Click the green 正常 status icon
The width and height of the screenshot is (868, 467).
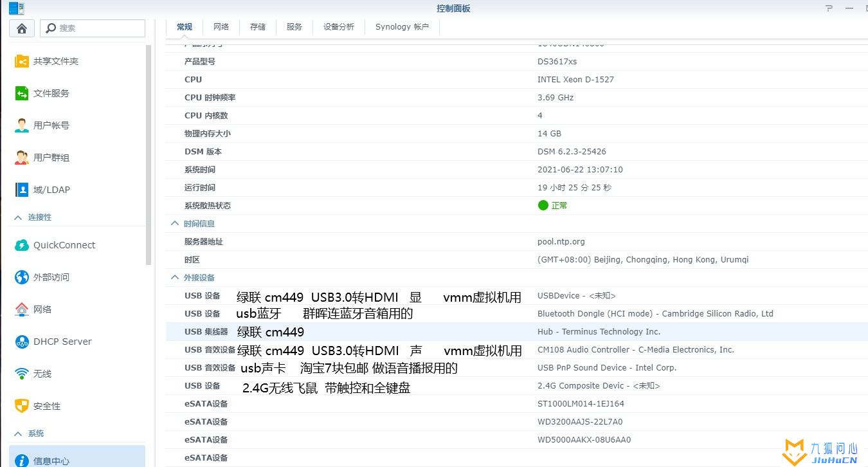pos(543,206)
